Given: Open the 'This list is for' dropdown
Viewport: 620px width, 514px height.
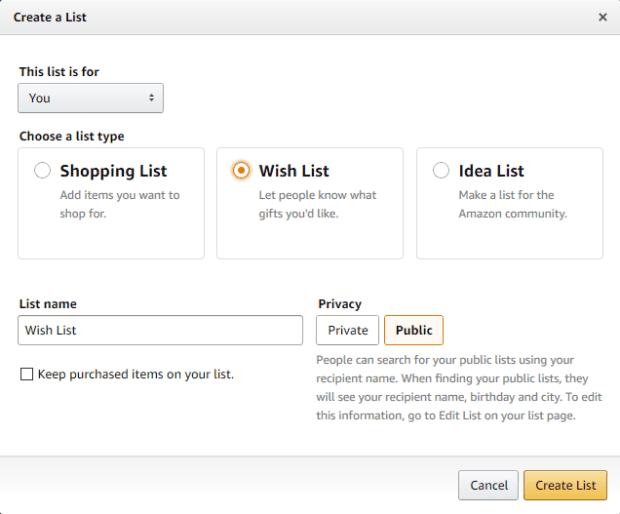Looking at the screenshot, I should (90, 98).
